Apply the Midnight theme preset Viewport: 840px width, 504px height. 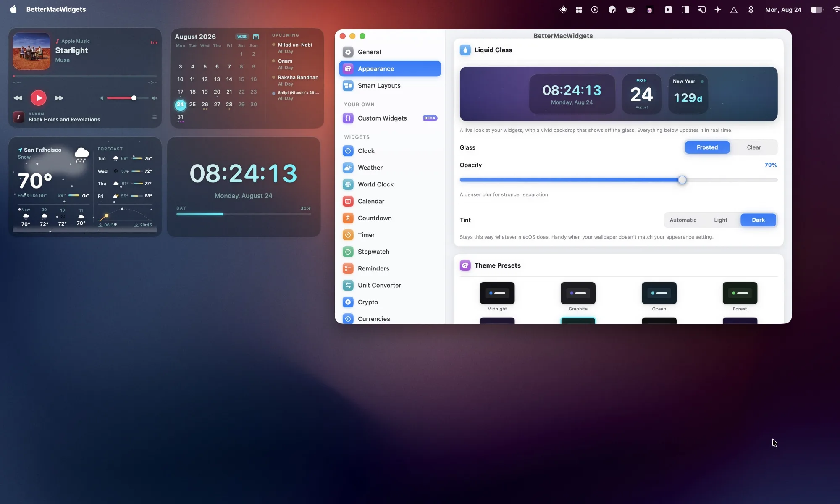497,293
